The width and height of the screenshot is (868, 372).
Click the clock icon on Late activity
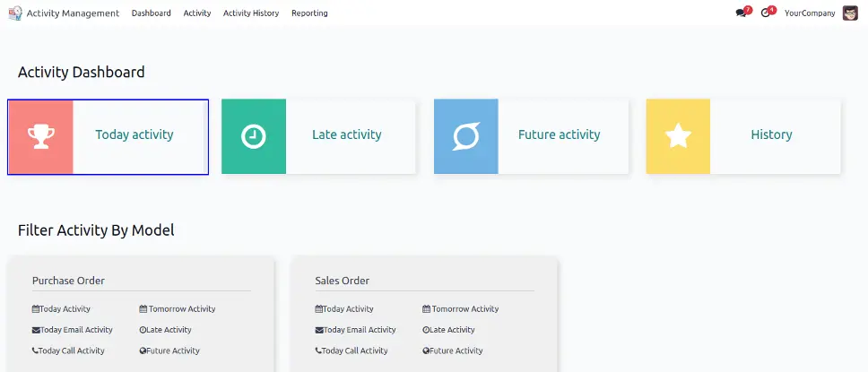pos(254,136)
